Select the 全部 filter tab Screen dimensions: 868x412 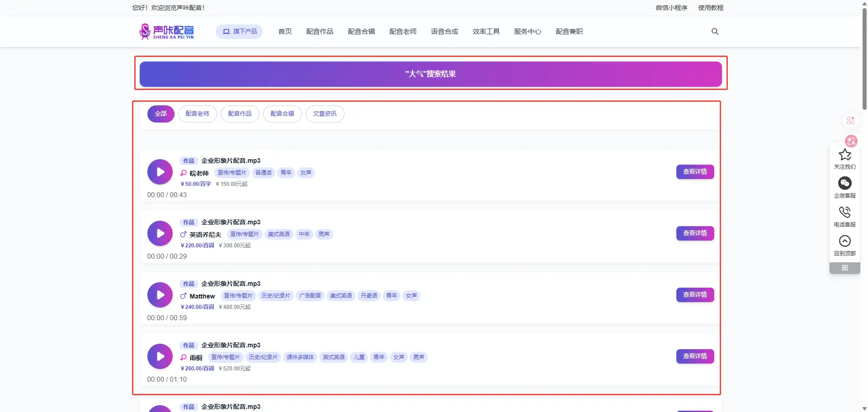[x=160, y=114]
